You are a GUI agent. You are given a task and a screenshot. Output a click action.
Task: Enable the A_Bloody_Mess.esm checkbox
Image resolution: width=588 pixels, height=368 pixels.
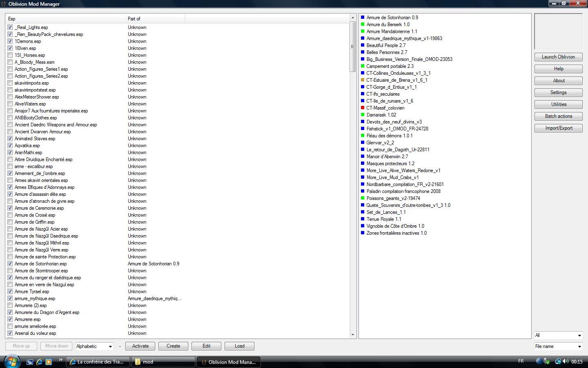(x=10, y=62)
